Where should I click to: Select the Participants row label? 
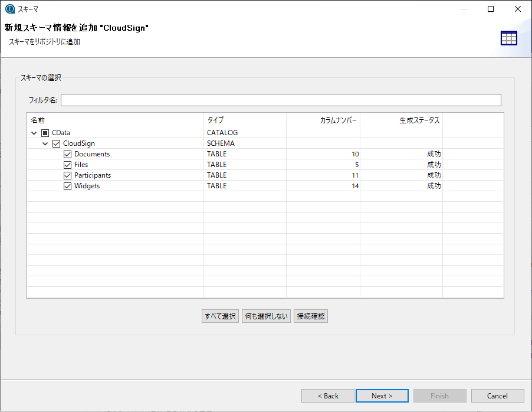pyautogui.click(x=93, y=175)
